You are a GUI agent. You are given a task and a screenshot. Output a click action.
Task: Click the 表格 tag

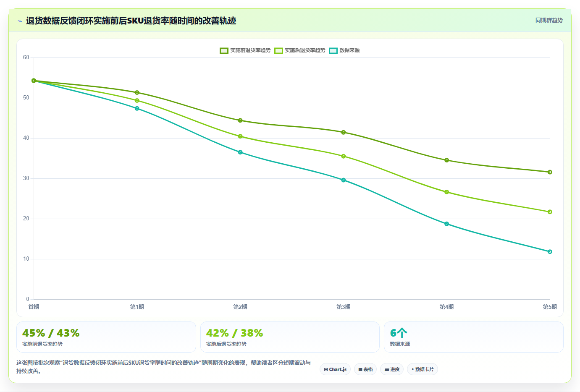point(365,369)
